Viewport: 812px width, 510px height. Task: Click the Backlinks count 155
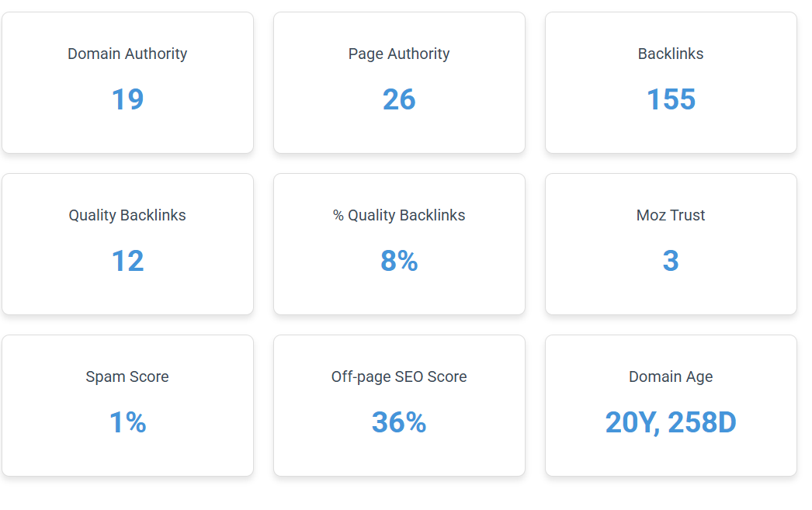671,99
